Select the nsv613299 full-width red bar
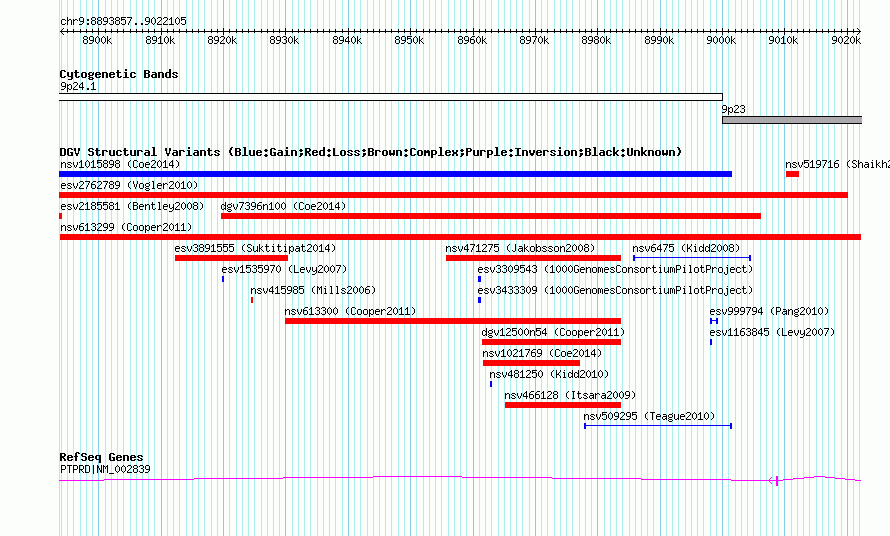This screenshot has height=536, width=890. (460, 237)
